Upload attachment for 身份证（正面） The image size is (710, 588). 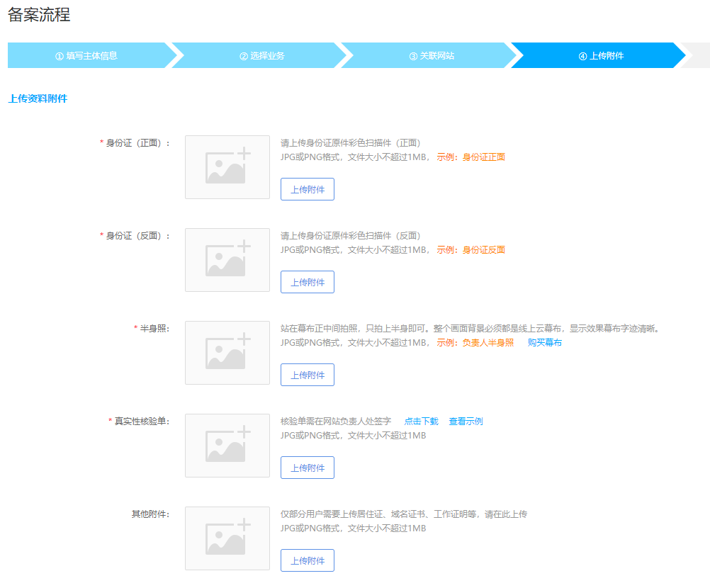[x=307, y=189]
